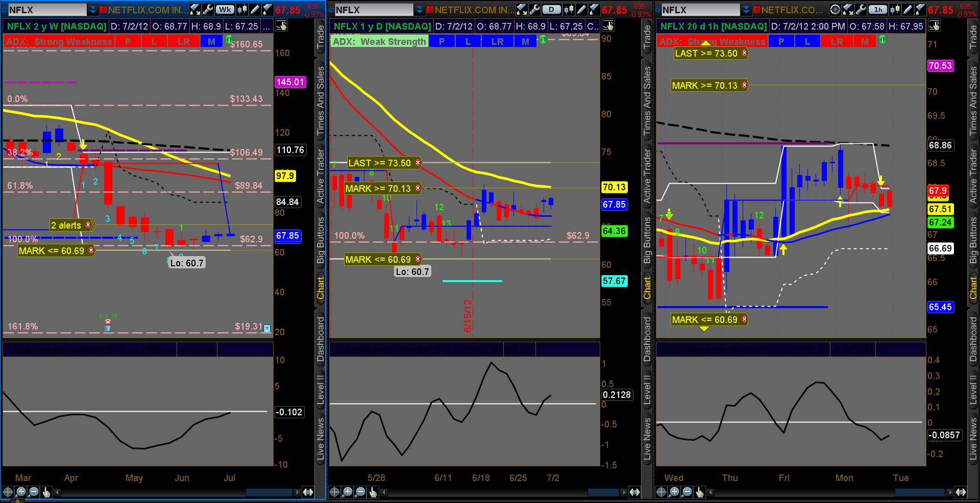980x503 pixels.
Task: Click the hand pointer icon beside weekly chart header
Action: click(x=281, y=27)
